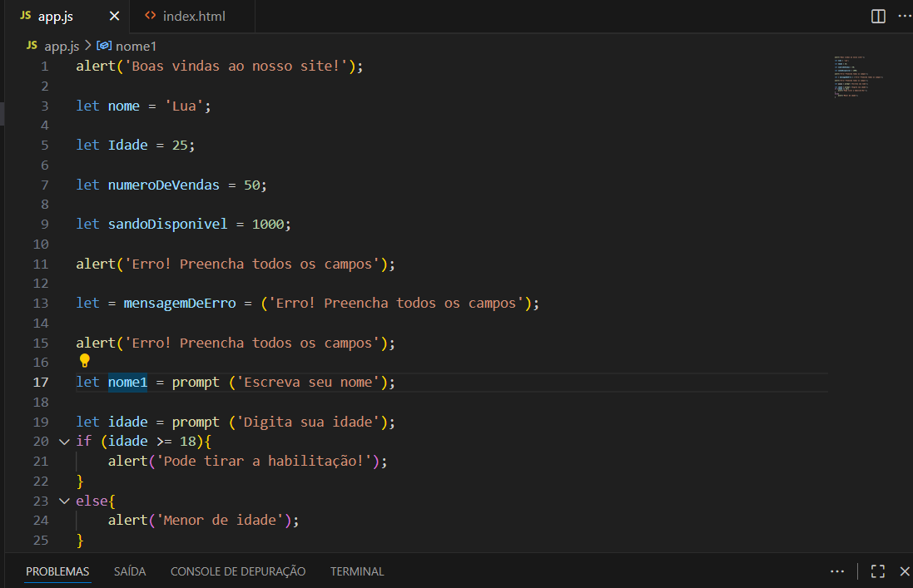Click the closing brace on line 25
This screenshot has width=913, height=588.
(81, 541)
